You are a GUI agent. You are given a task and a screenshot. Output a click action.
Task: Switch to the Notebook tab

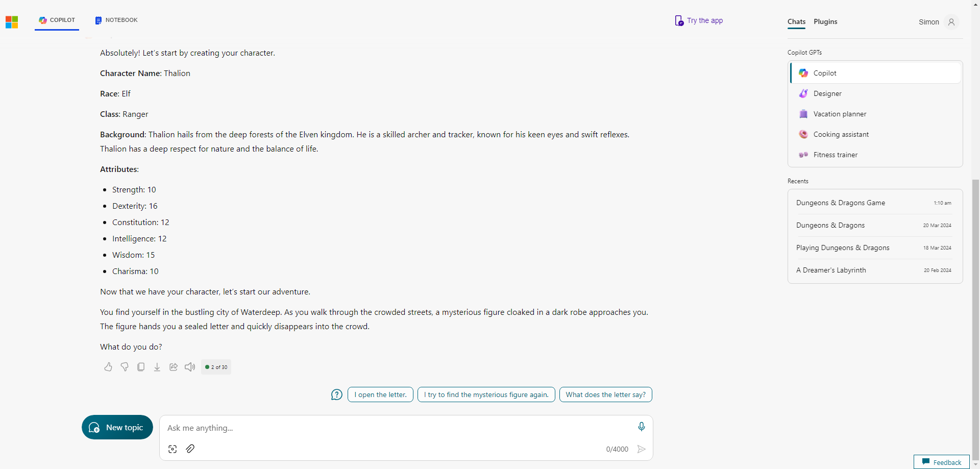(x=116, y=20)
